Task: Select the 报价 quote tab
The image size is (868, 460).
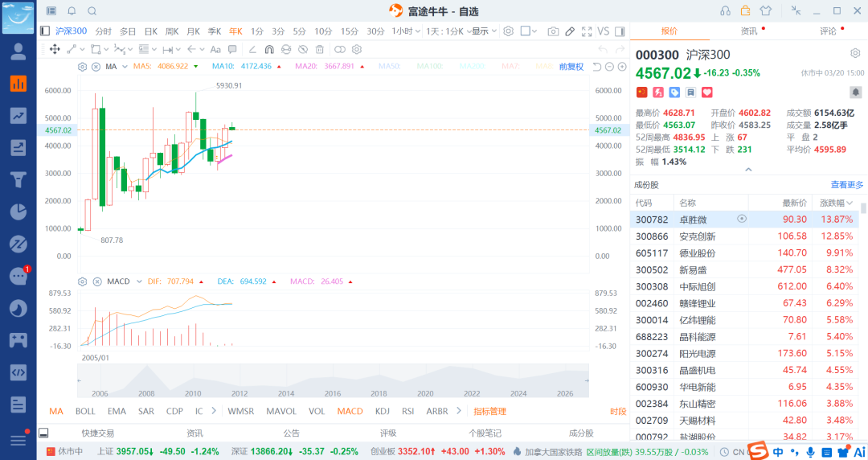Action: (x=669, y=31)
